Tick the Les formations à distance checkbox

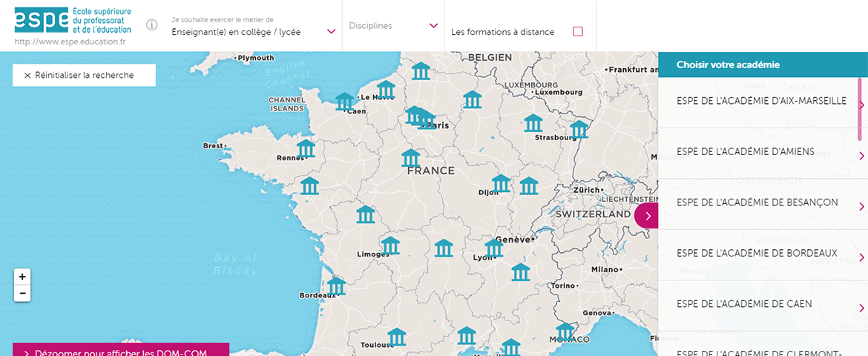(x=578, y=32)
